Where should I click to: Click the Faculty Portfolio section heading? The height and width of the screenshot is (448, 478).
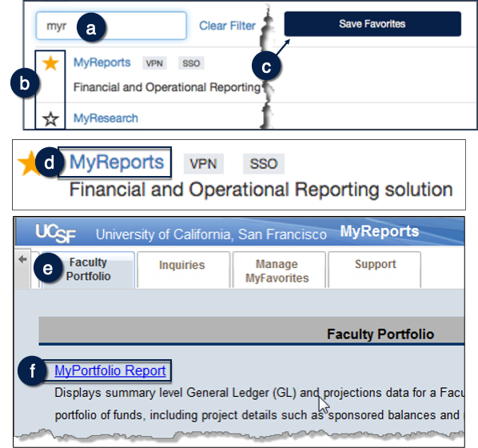(x=380, y=334)
